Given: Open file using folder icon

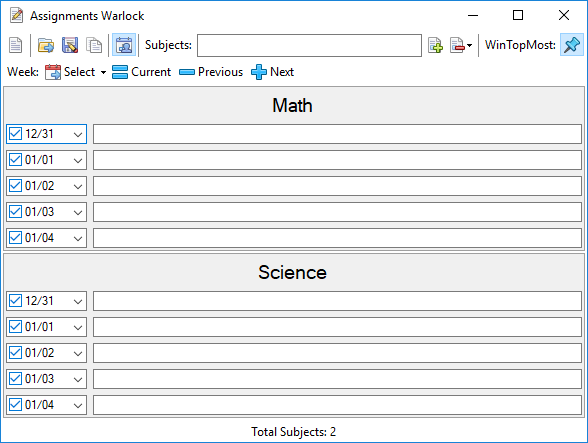Looking at the screenshot, I should (x=46, y=45).
